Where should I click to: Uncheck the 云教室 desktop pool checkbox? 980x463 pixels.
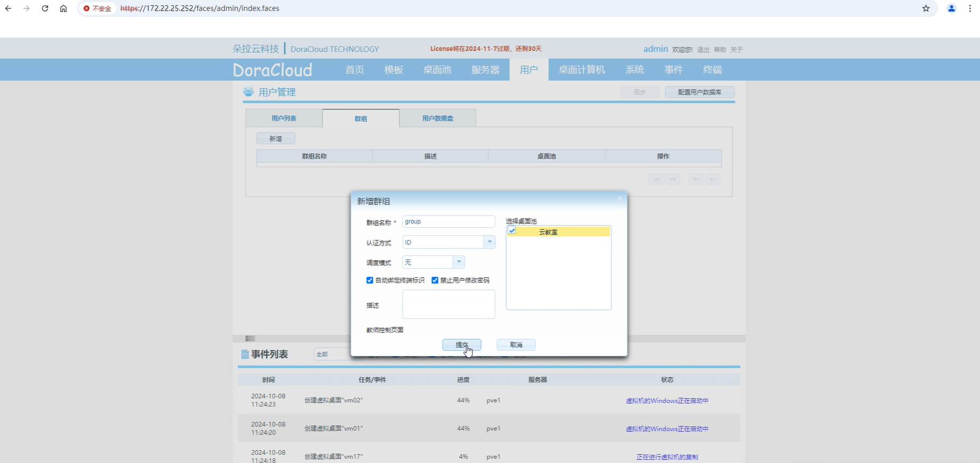pyautogui.click(x=512, y=230)
